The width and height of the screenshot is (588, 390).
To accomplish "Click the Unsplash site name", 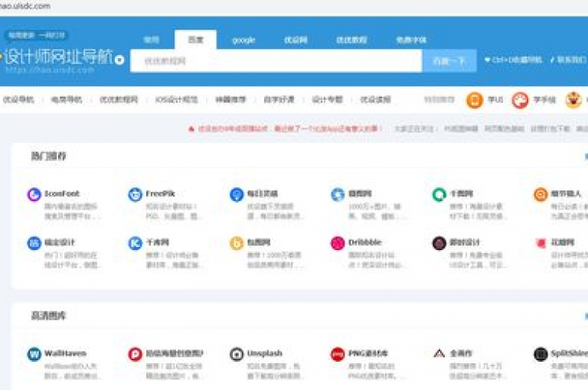I will tap(265, 353).
